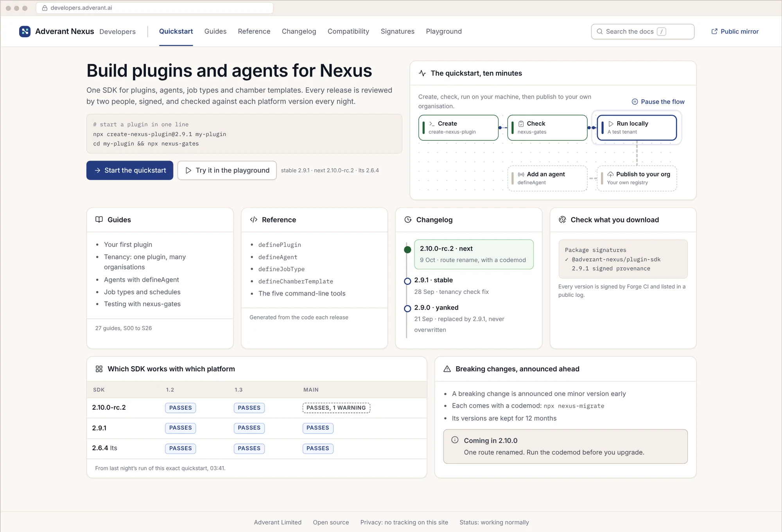The image size is (782, 532).
Task: Select the Run locally flow step
Action: click(637, 127)
